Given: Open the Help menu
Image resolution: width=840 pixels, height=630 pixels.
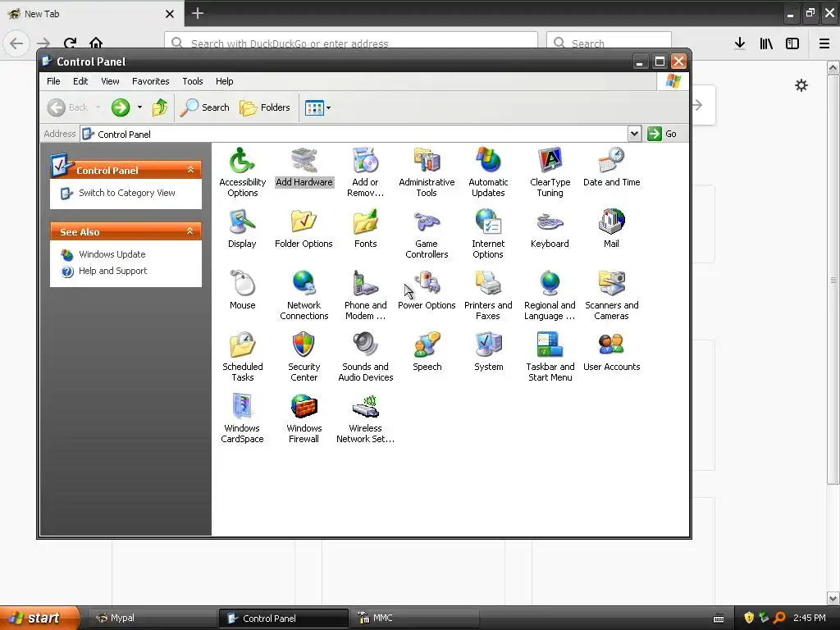Looking at the screenshot, I should (225, 81).
